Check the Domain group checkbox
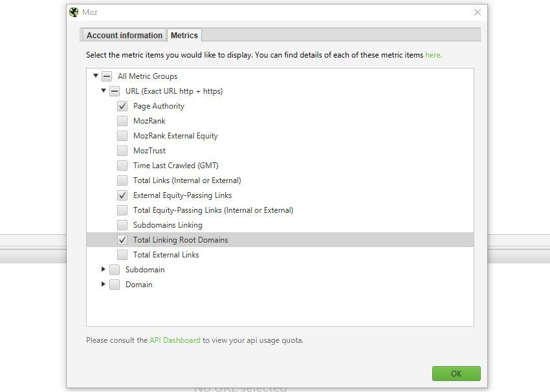The width and height of the screenshot is (550, 392). pos(115,285)
